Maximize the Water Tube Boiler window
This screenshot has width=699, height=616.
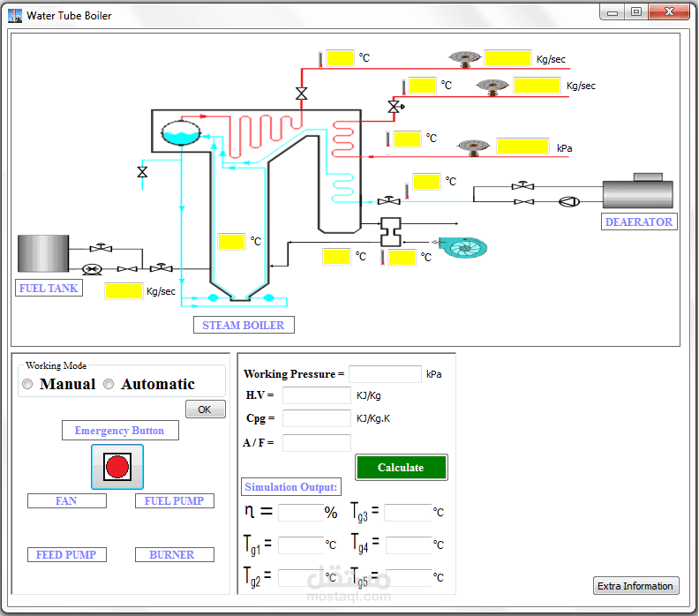coord(636,12)
